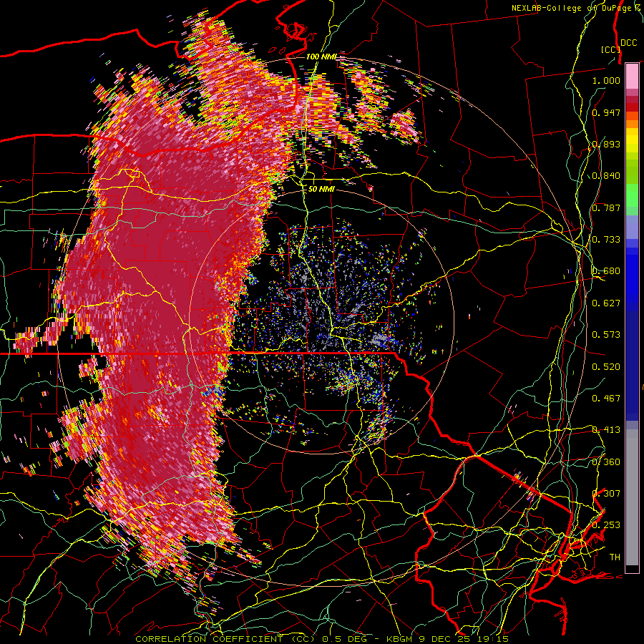The width and height of the screenshot is (644, 644).
Task: Click the bright green segment of the color bar
Action: [x=632, y=195]
